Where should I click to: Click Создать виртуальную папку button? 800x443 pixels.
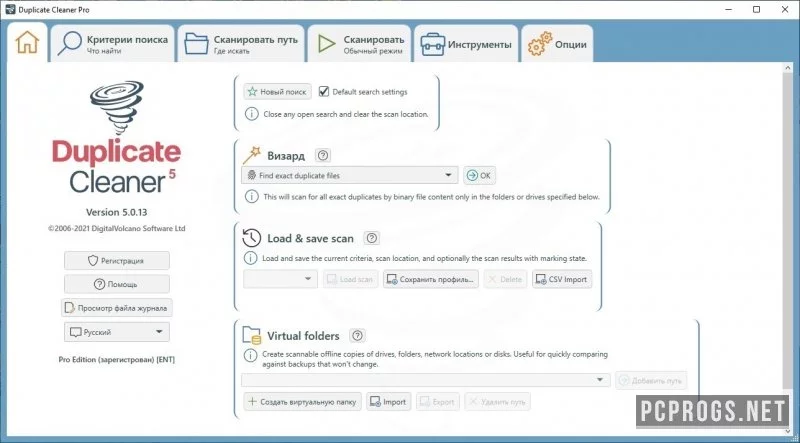[x=303, y=402]
